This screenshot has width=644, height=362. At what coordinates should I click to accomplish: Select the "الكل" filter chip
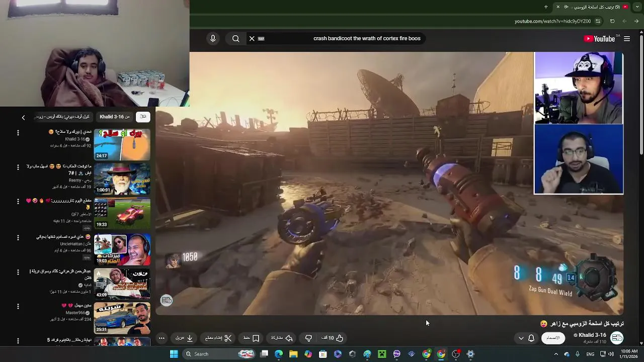[143, 117]
